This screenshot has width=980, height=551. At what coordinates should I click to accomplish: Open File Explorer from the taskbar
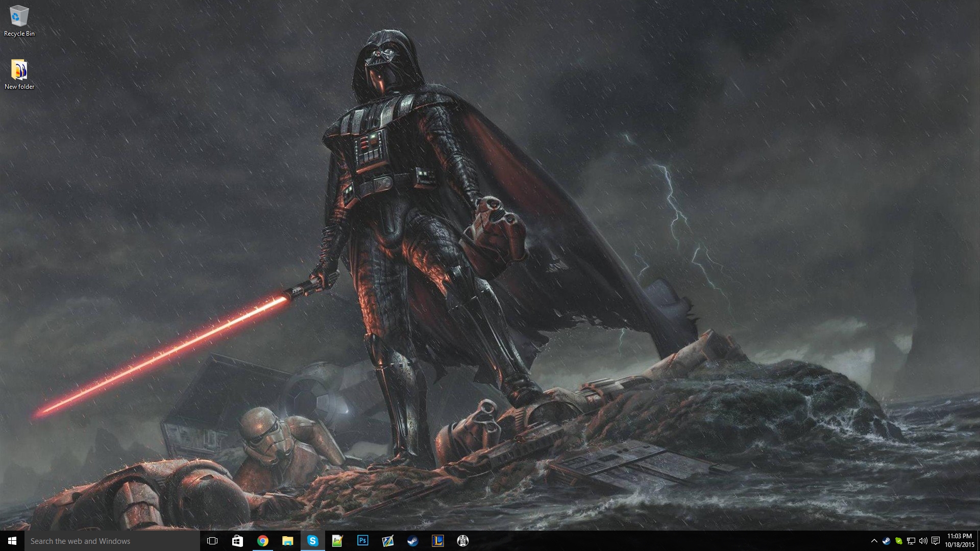click(x=287, y=541)
